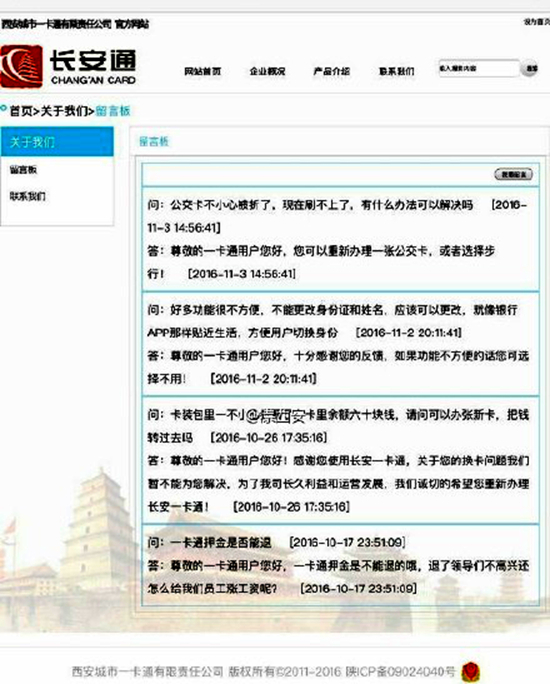Select the question 一卡通押金是否能退
Image resolution: width=550 pixels, height=684 pixels.
[x=276, y=542]
